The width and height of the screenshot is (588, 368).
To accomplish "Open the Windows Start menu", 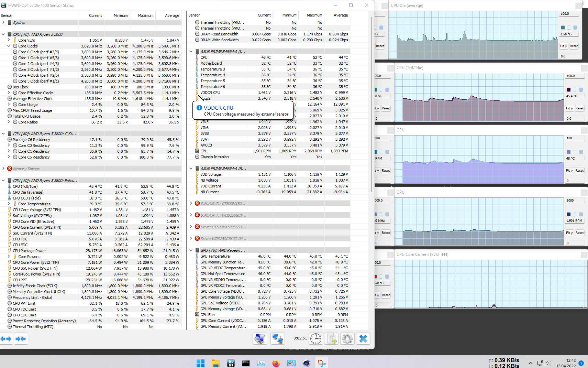I will [200, 363].
